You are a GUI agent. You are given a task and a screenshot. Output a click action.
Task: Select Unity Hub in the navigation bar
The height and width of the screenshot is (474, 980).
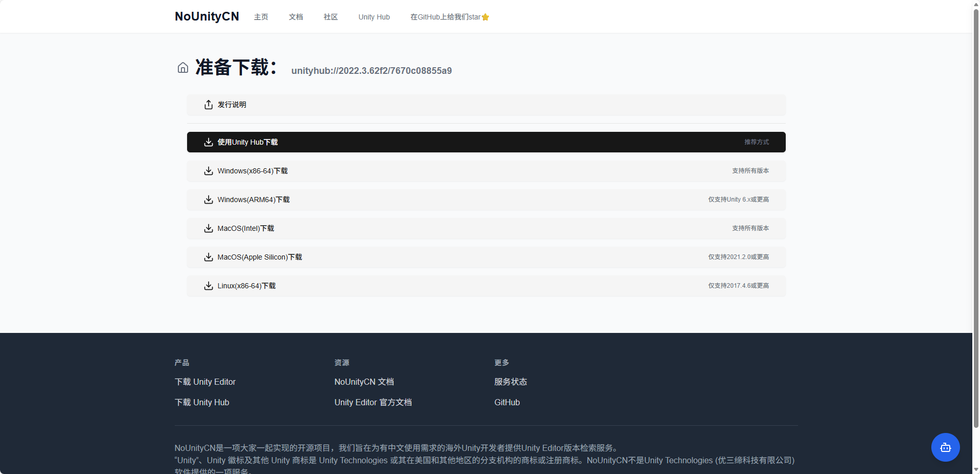click(x=374, y=17)
